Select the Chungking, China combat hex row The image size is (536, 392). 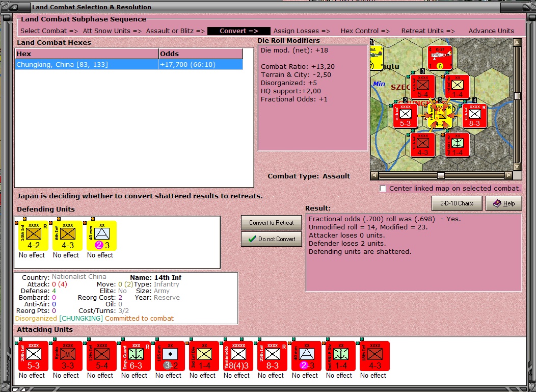click(129, 64)
